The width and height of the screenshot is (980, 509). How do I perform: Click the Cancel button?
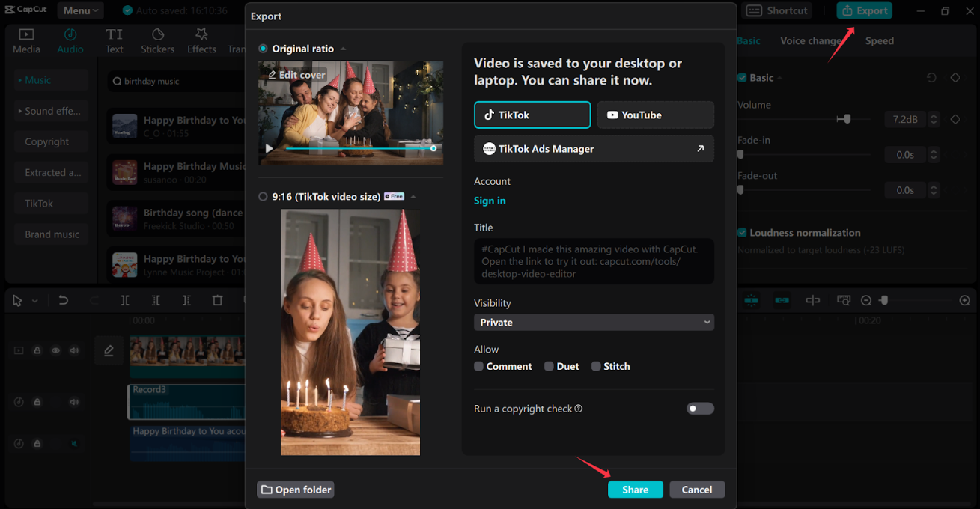tap(697, 490)
